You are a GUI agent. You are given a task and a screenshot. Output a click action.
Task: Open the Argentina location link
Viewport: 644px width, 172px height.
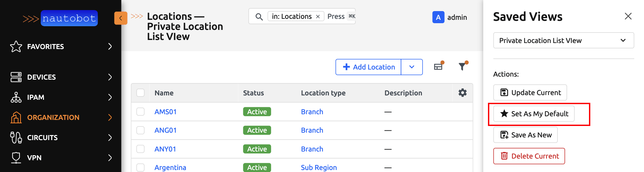tap(170, 167)
